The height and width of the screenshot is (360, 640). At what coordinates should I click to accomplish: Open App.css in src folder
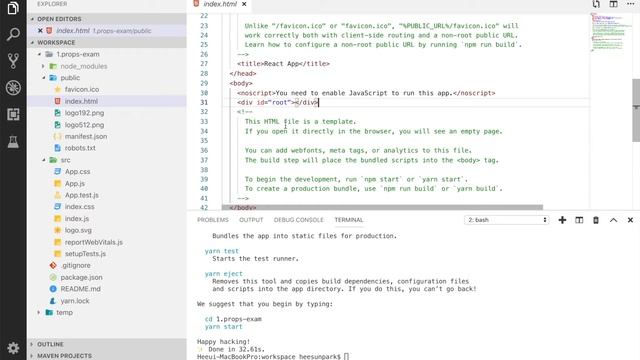[78, 172]
